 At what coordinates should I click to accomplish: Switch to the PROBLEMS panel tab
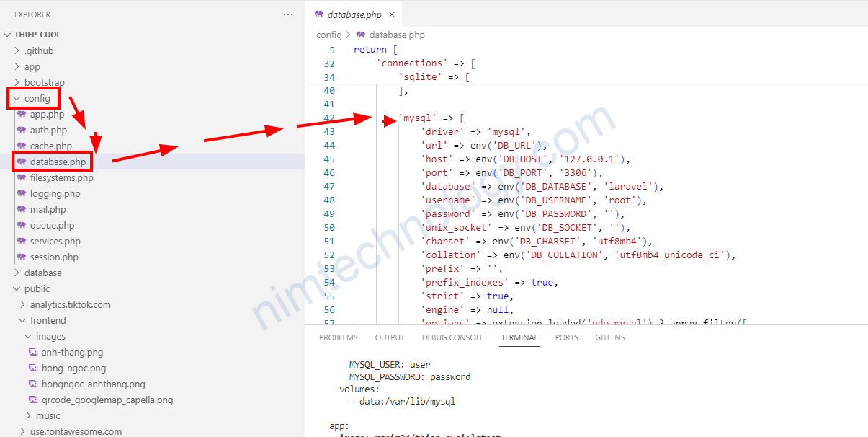(338, 337)
